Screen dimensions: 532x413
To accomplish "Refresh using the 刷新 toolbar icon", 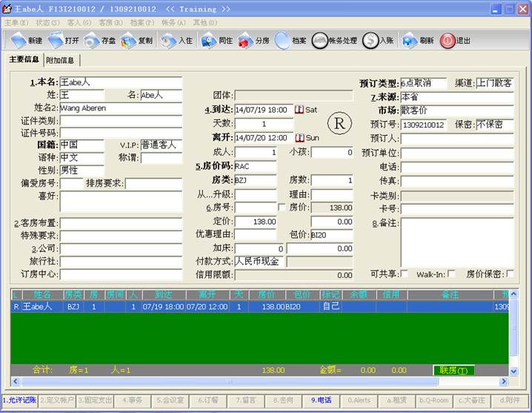I will tap(410, 41).
